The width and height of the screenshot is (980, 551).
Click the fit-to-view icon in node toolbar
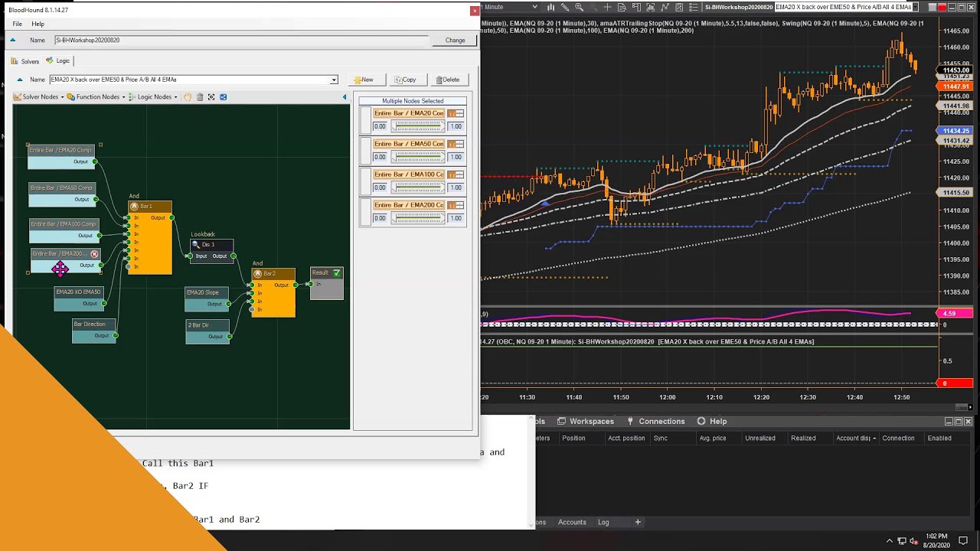pyautogui.click(x=211, y=97)
